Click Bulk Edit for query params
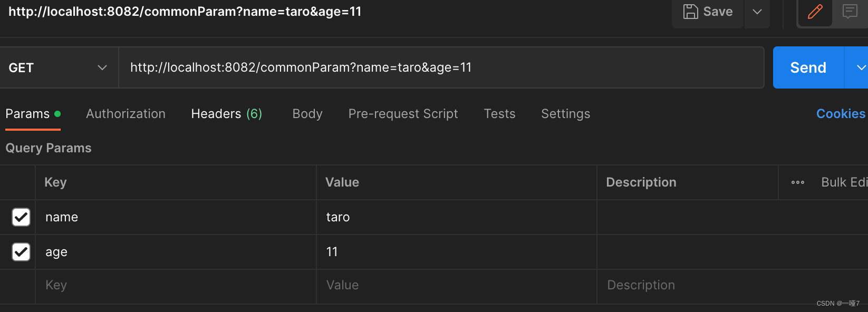Viewport: 868px width, 312px height. tap(844, 182)
